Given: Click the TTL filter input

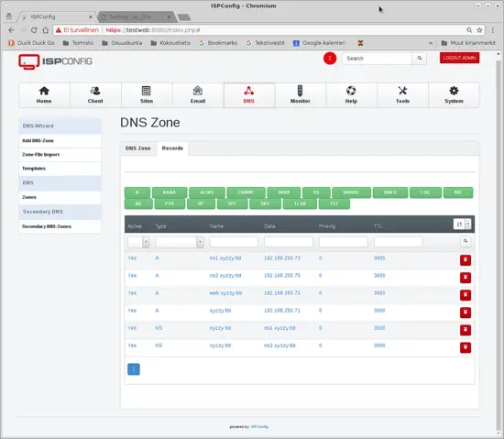Looking at the screenshot, I should 398,242.
